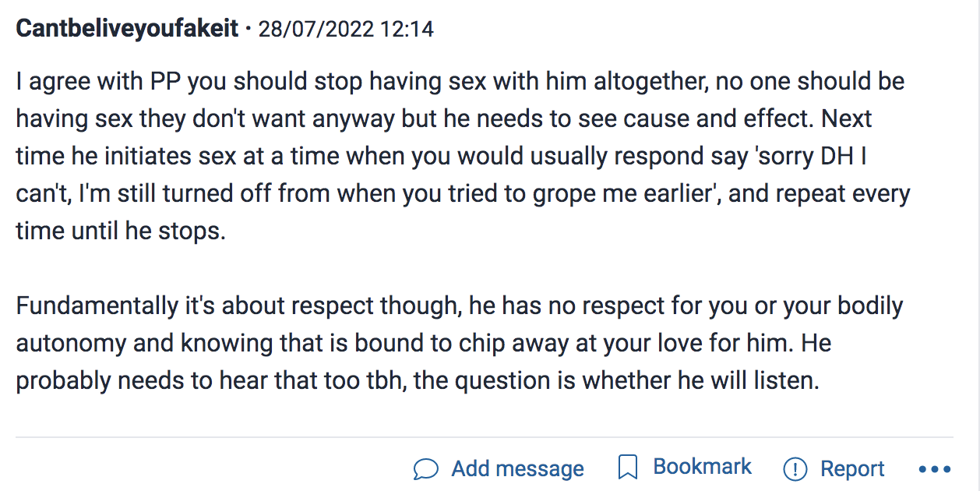The image size is (980, 491).
Task: Click the dot separator between username and date
Action: [x=248, y=30]
